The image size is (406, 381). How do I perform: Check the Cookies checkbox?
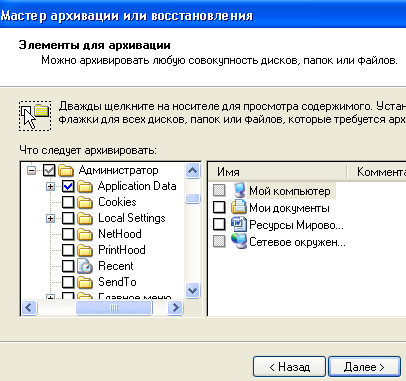(x=68, y=202)
